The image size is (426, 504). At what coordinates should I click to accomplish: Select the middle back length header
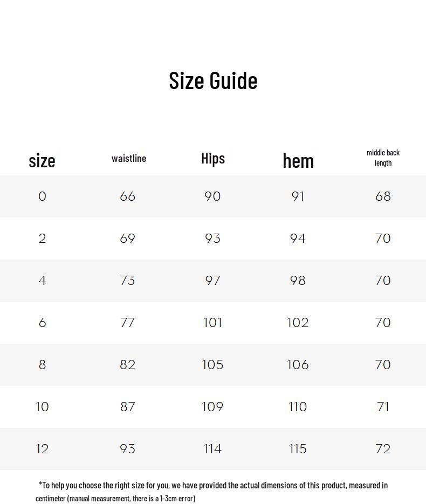(383, 158)
